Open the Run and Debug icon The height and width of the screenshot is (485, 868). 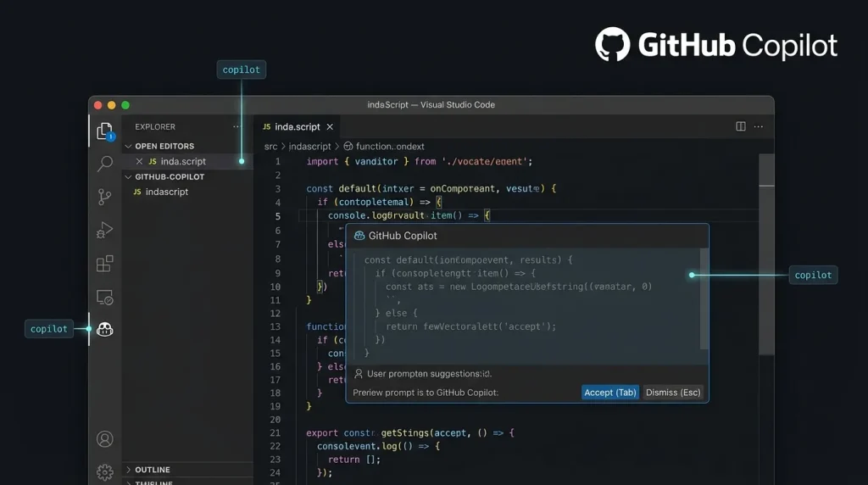(x=104, y=230)
